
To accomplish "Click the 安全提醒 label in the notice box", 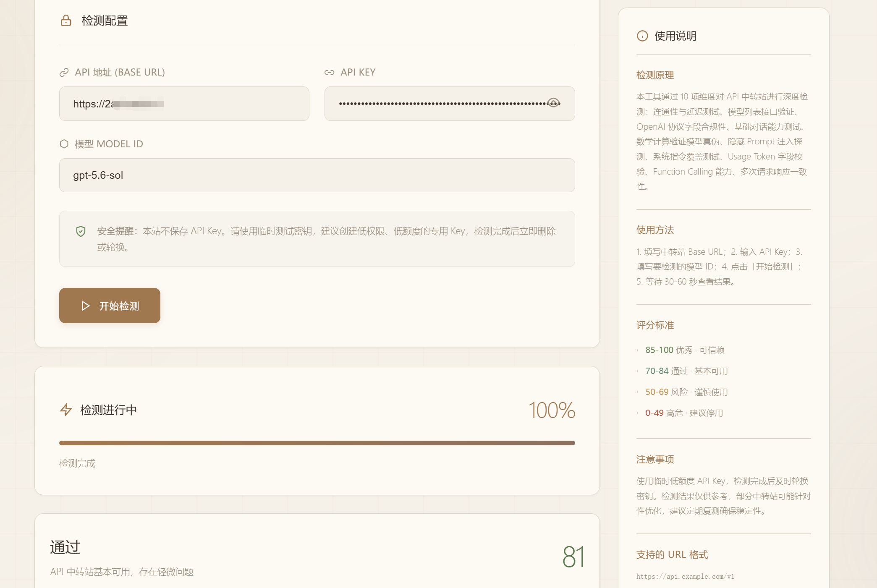I will pos(115,231).
